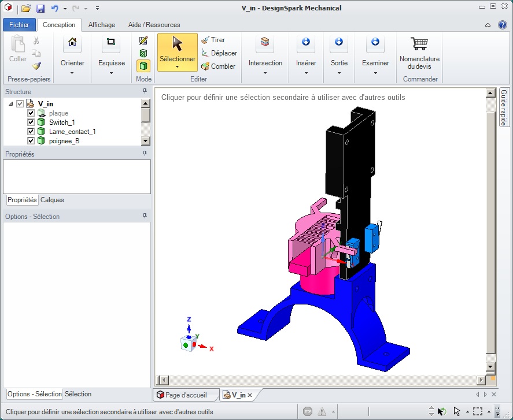The height and width of the screenshot is (420, 513).
Task: Click the grayed Redo arrow icon
Action: (76, 8)
